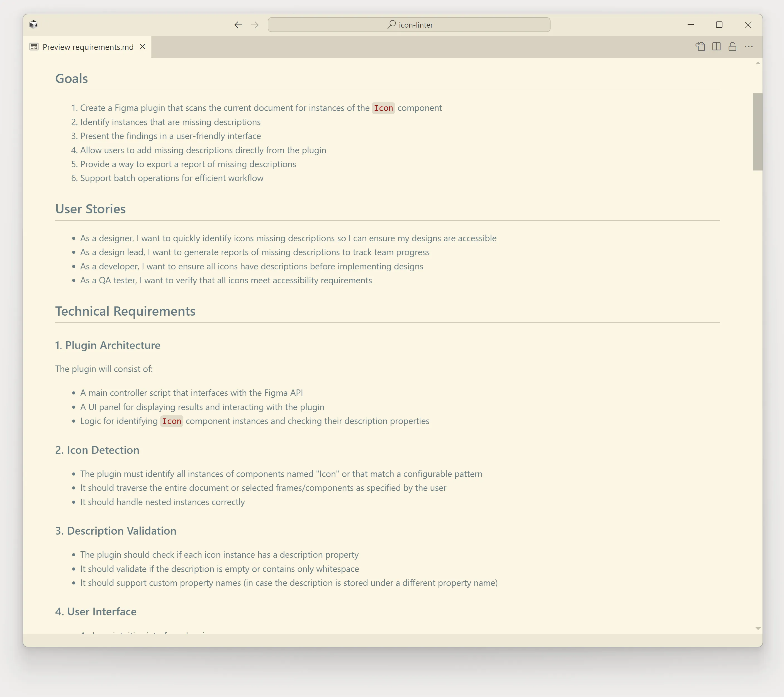Click the VS Code app logo icon
Image resolution: width=784 pixels, height=697 pixels.
click(x=33, y=25)
